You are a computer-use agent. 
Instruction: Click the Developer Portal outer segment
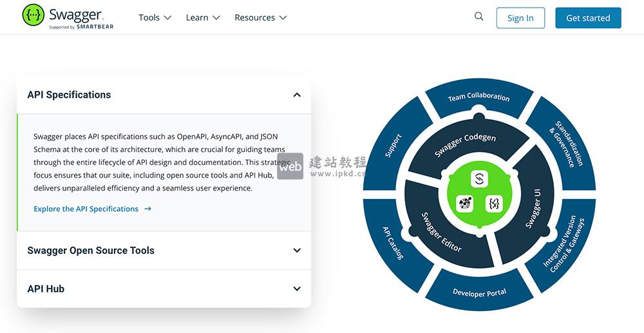click(x=479, y=293)
